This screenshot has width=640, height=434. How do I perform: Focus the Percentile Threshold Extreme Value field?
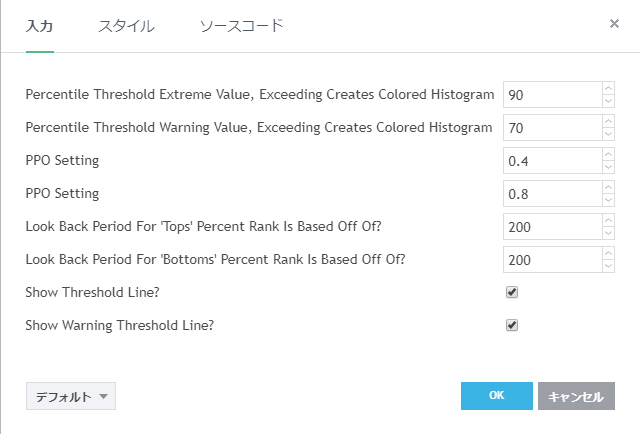click(x=552, y=95)
